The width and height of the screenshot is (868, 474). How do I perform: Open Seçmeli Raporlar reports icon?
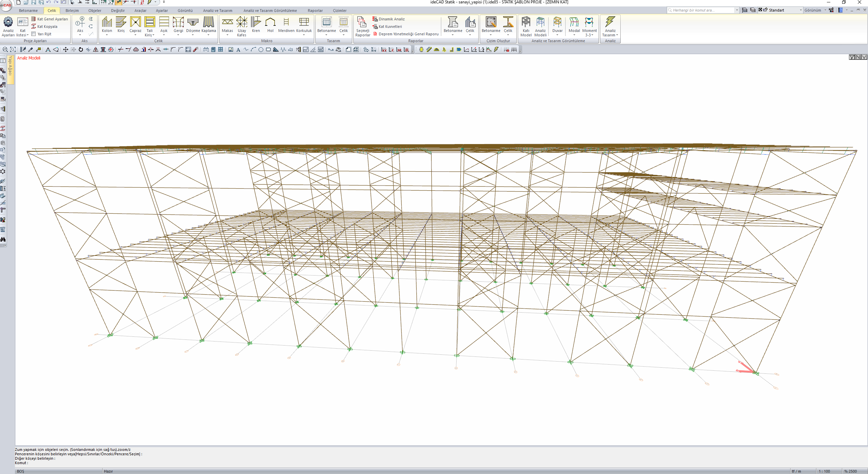362,22
